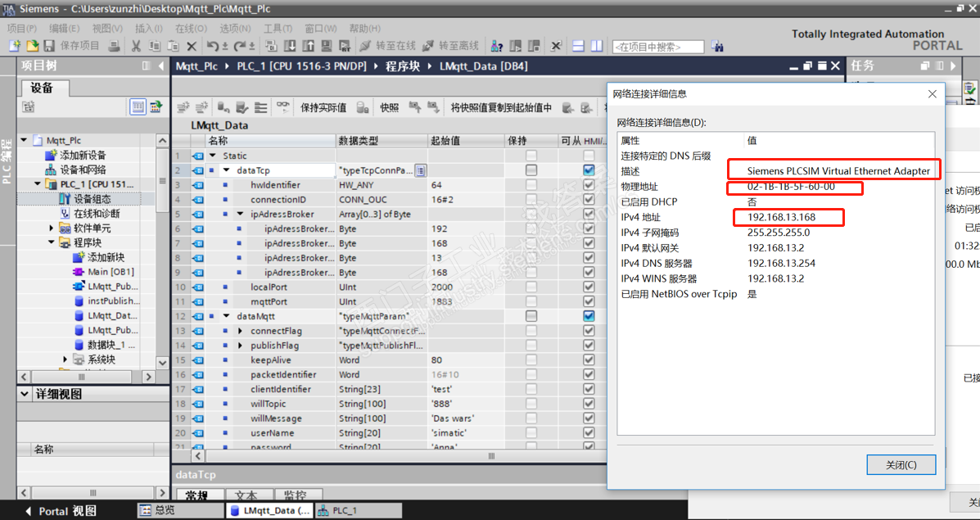Screen dimensions: 980x520
Task: Open the 在线(O) menu
Action: tap(192, 29)
